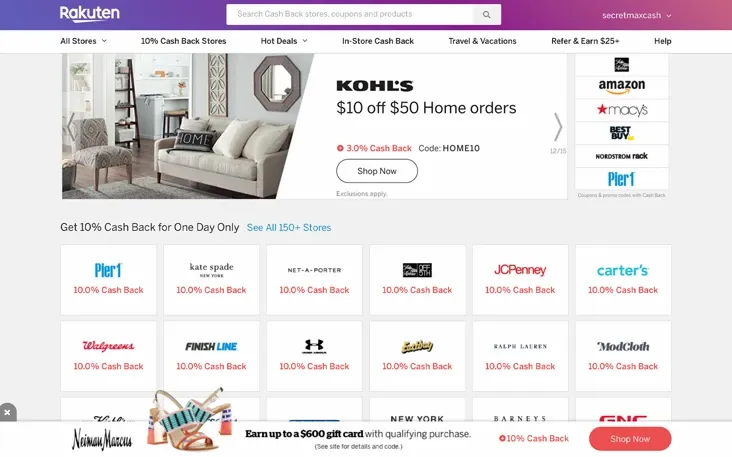This screenshot has height=457, width=732.
Task: Open the Amazon logo tile in sidebar
Action: coord(622,87)
